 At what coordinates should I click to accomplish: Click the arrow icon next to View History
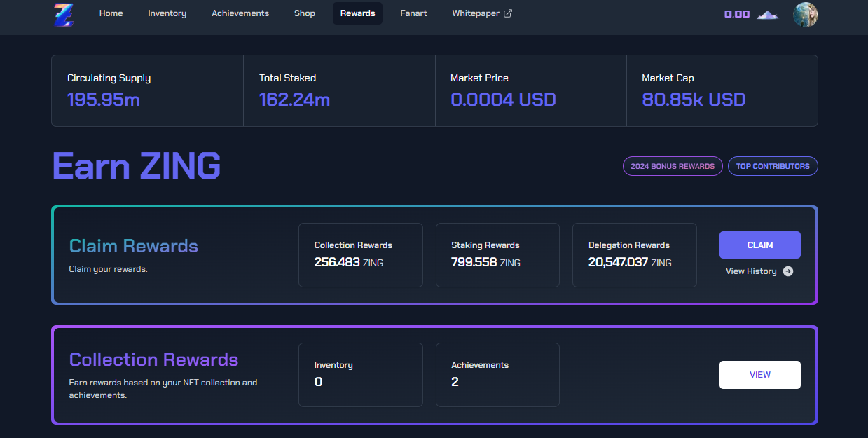point(788,271)
